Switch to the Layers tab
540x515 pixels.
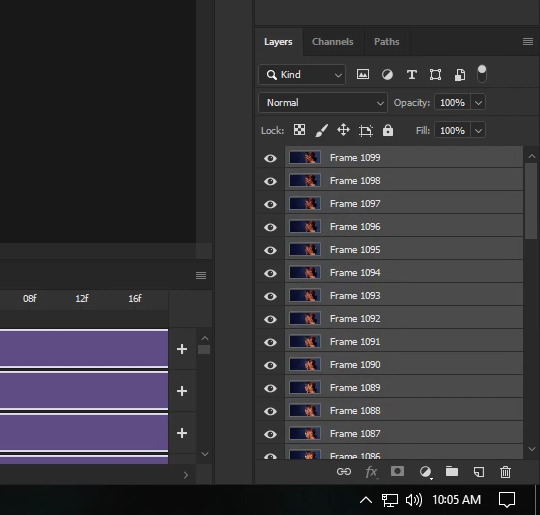pos(278,42)
